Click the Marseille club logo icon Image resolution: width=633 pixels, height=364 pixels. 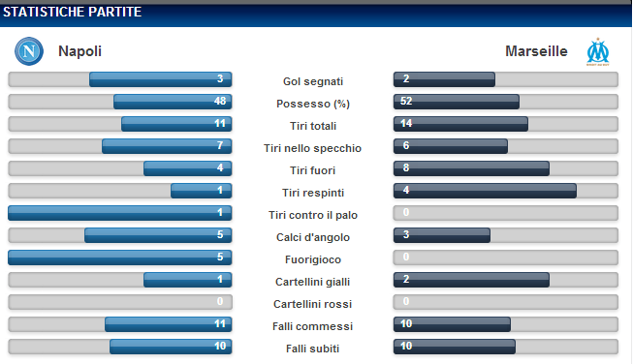click(x=598, y=52)
